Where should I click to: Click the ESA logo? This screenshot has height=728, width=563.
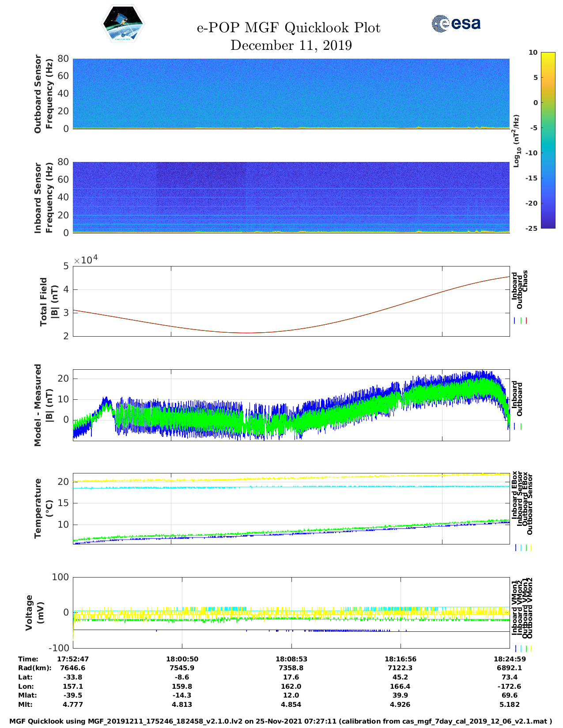coord(456,23)
